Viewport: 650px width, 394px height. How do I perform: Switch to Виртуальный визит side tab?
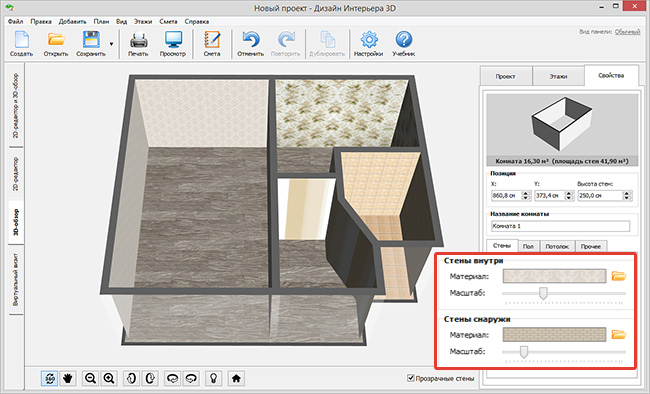point(16,280)
